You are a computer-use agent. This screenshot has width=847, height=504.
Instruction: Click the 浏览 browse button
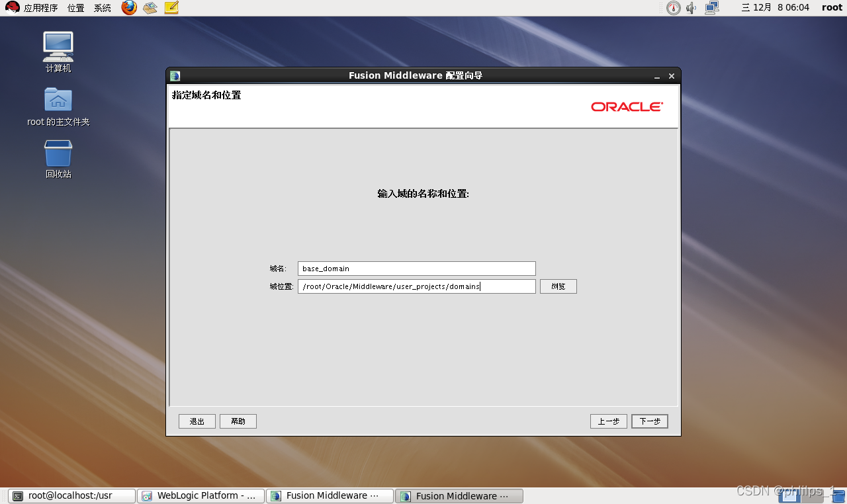558,286
